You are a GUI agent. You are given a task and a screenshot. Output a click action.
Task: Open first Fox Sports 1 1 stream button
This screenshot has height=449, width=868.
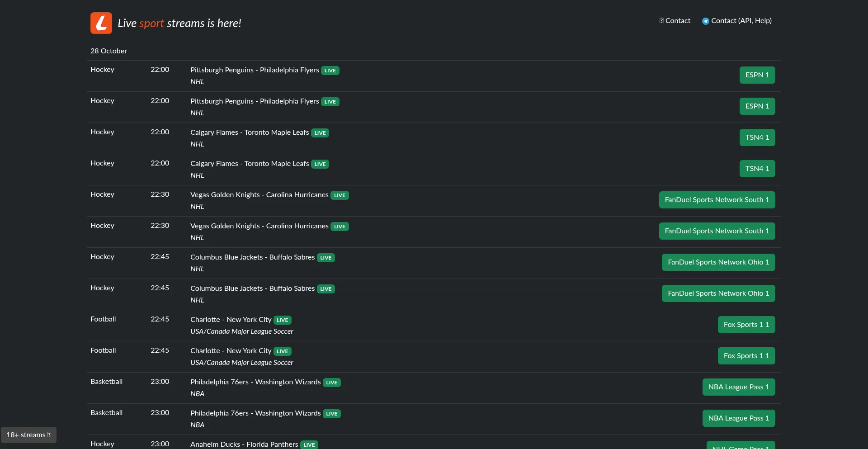(746, 325)
